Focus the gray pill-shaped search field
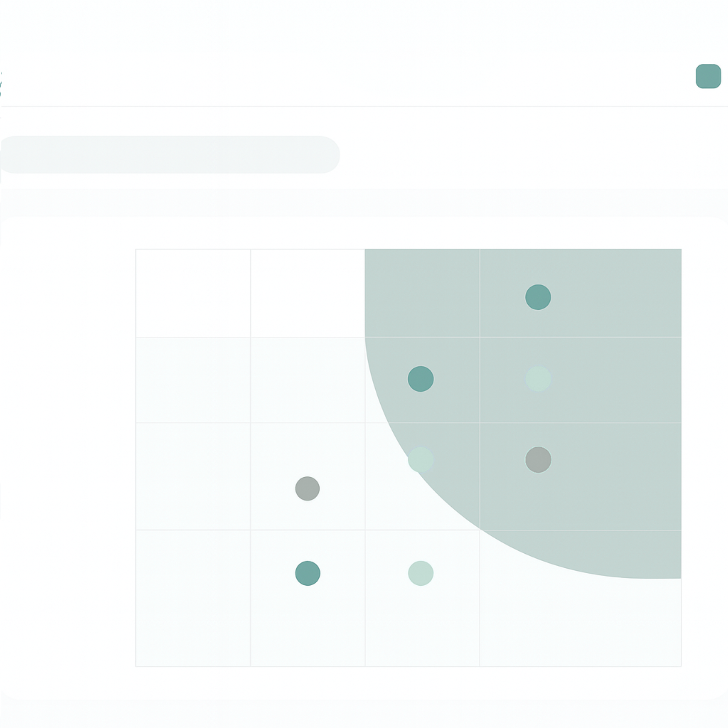The width and height of the screenshot is (728, 728). tap(170, 154)
